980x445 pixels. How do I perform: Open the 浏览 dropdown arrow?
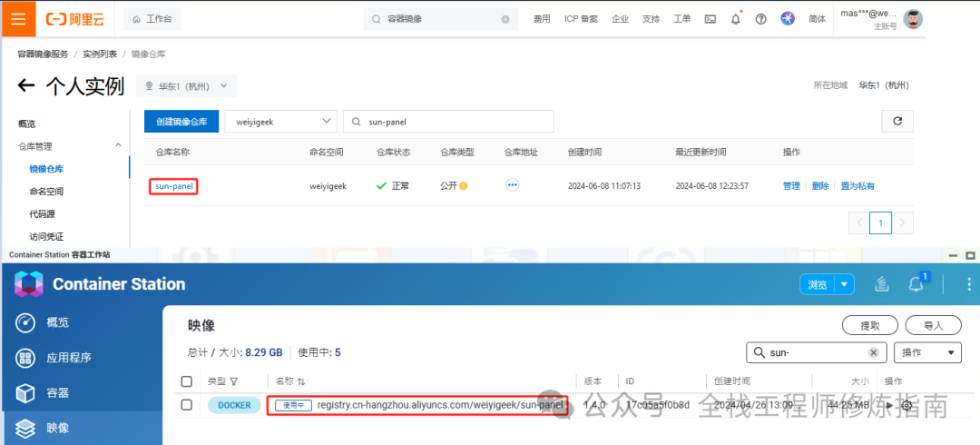pyautogui.click(x=845, y=285)
